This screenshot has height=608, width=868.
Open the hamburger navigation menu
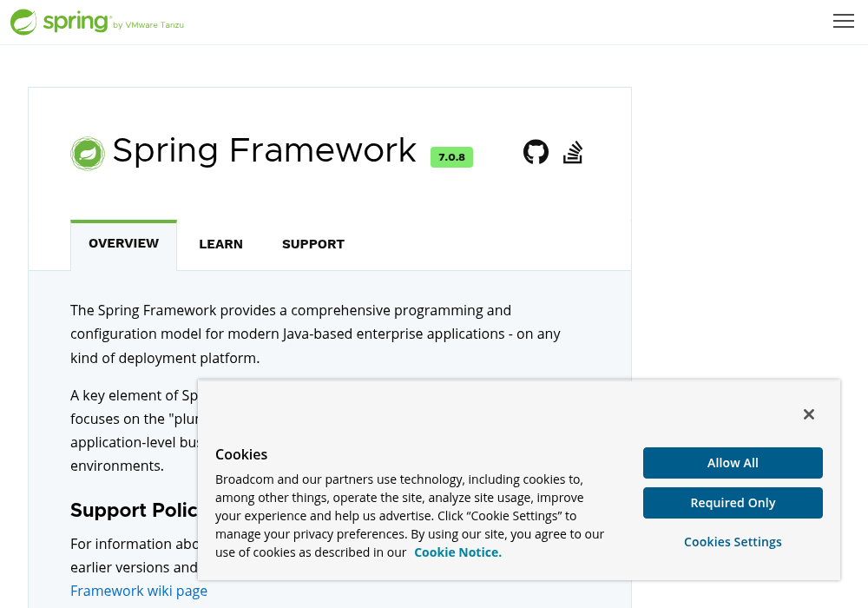843,21
